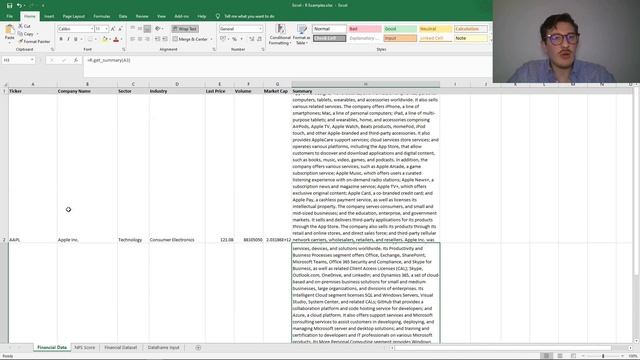
Task: Set bottom vertical alignment
Action: point(147,29)
